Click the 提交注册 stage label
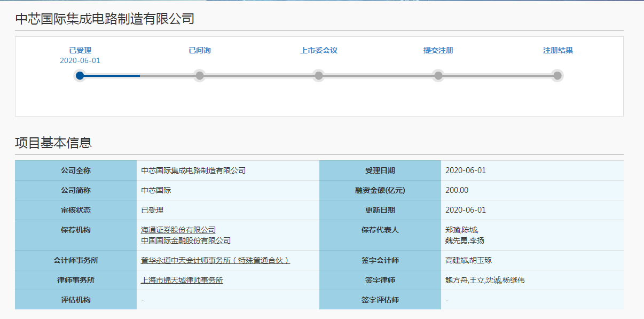 coord(438,50)
